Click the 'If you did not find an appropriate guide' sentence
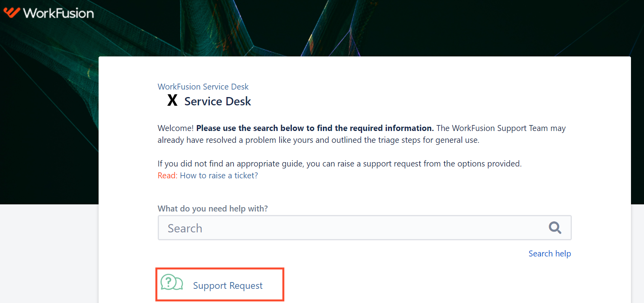The width and height of the screenshot is (644, 303). [340, 164]
